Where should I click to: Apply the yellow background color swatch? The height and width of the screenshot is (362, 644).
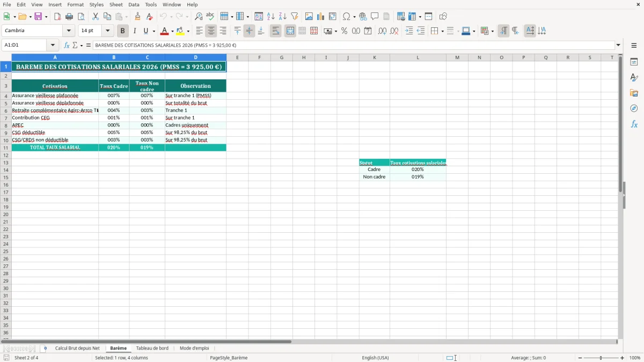coord(180,31)
